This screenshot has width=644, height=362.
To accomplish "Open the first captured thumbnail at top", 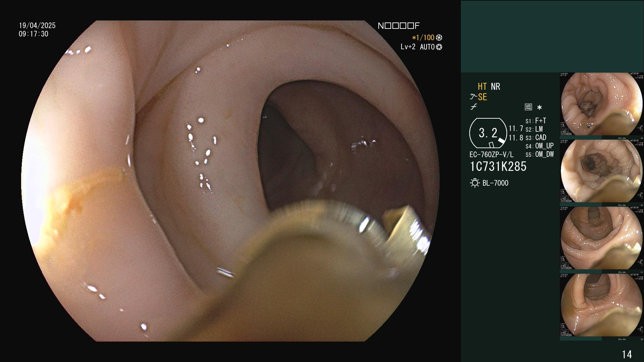I will click(x=602, y=104).
